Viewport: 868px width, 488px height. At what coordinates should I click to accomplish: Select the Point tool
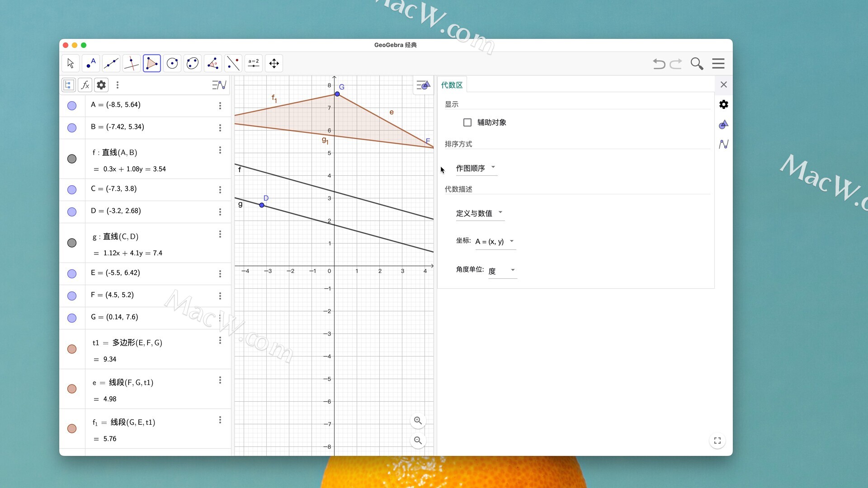coord(91,63)
